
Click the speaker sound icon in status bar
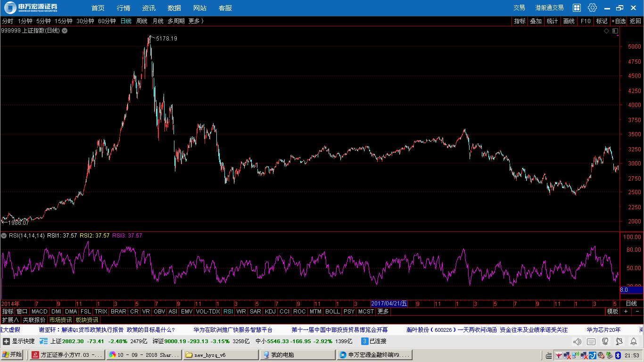[577, 341]
